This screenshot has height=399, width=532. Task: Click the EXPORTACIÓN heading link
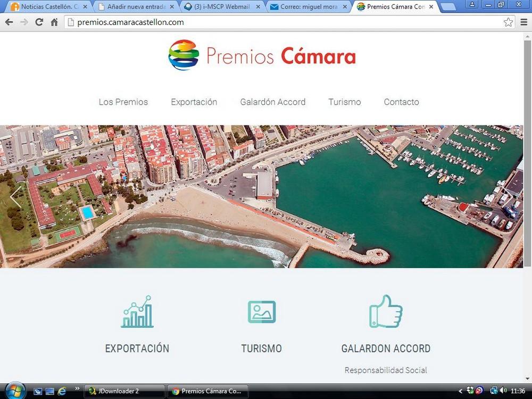point(137,349)
